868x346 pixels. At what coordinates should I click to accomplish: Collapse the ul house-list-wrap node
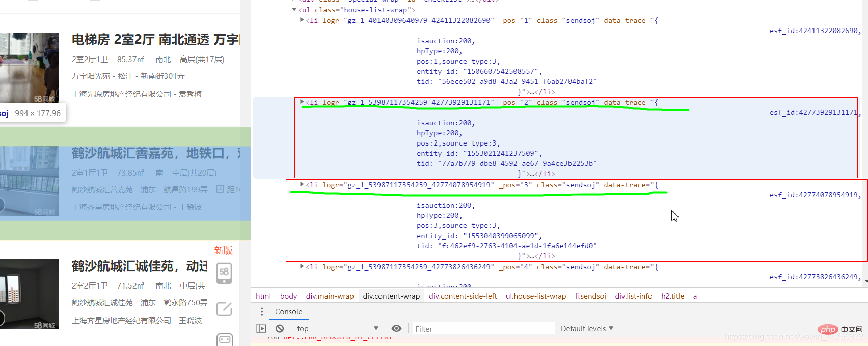[294, 10]
